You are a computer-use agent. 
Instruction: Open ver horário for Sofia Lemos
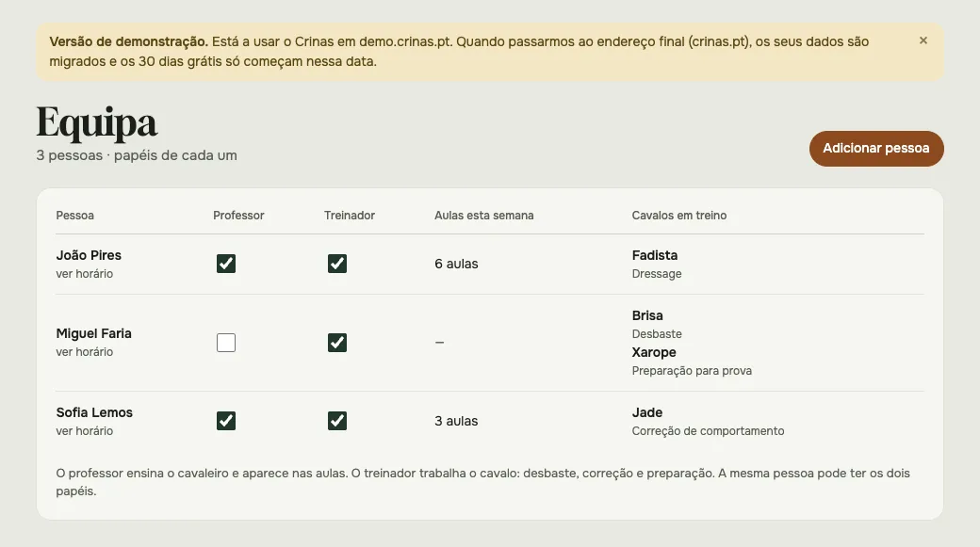click(x=85, y=431)
